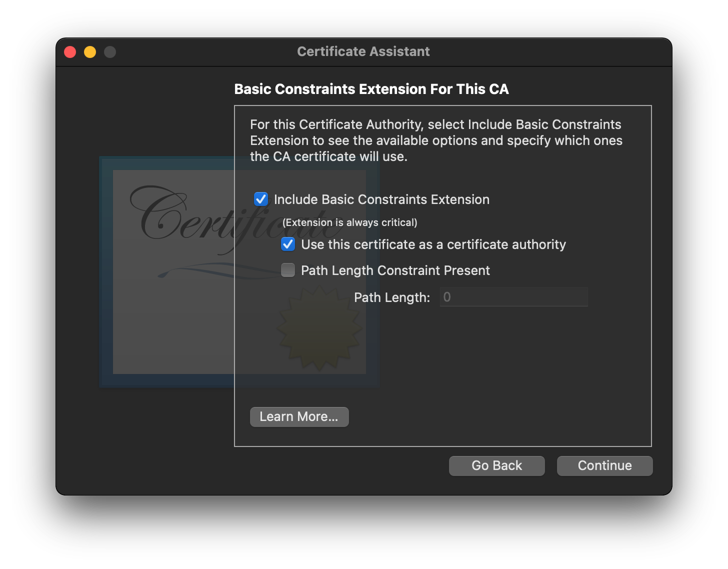Click the instruction paragraph about Certificate Authority

point(436,140)
